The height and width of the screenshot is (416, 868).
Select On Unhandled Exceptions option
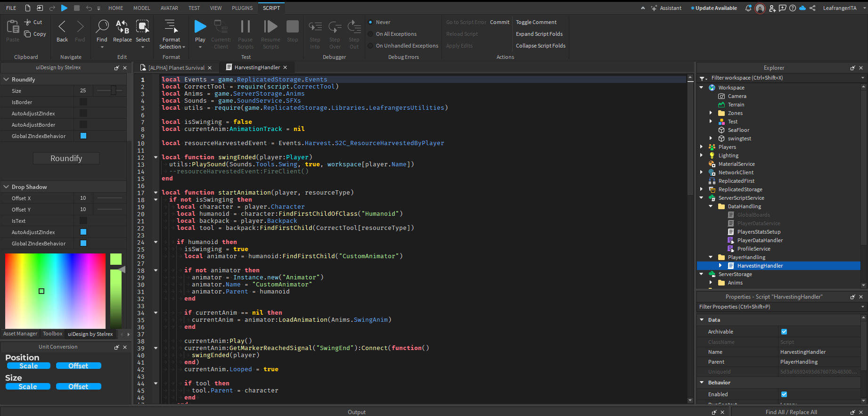click(x=371, y=46)
